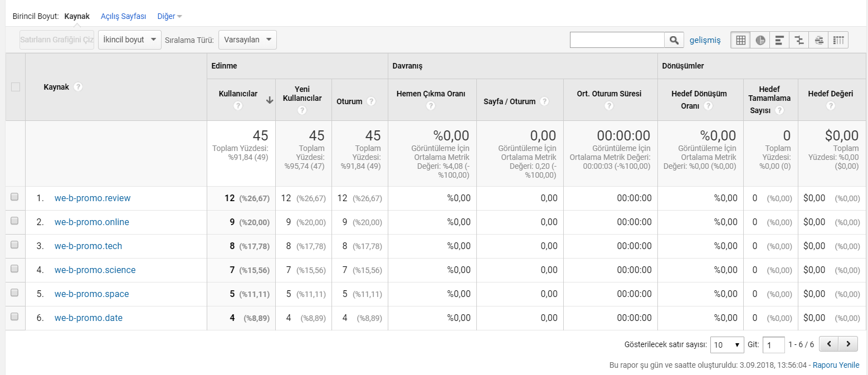Select the comparison view icon

click(799, 40)
